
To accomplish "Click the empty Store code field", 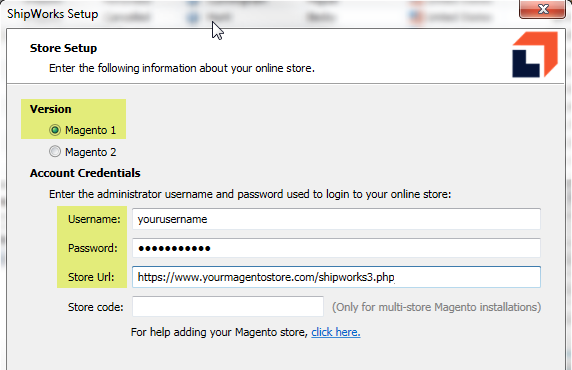I will pos(228,307).
